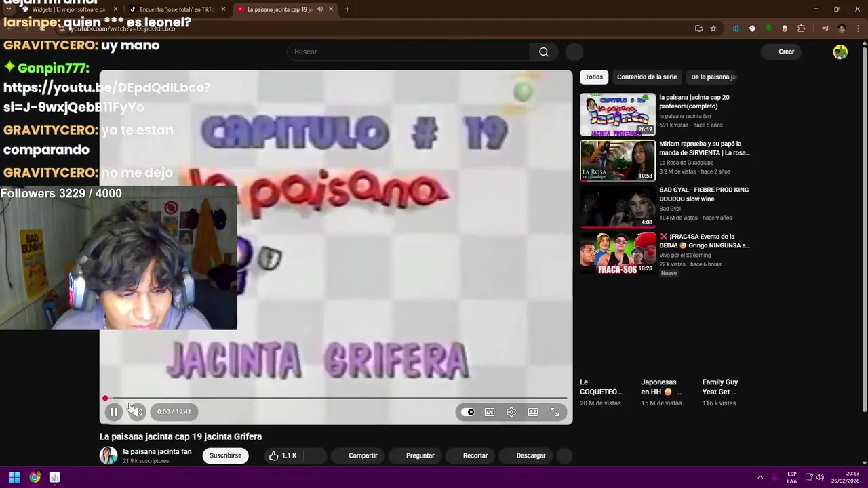Mute the video volume speaker icon
The width and height of the screenshot is (868, 488).
[x=136, y=411]
